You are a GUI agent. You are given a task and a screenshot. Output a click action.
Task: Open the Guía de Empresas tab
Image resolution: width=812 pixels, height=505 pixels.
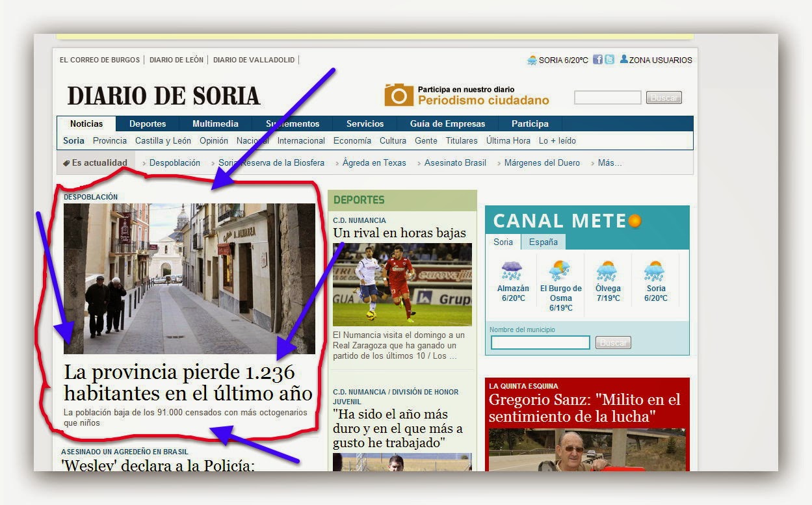pos(447,123)
